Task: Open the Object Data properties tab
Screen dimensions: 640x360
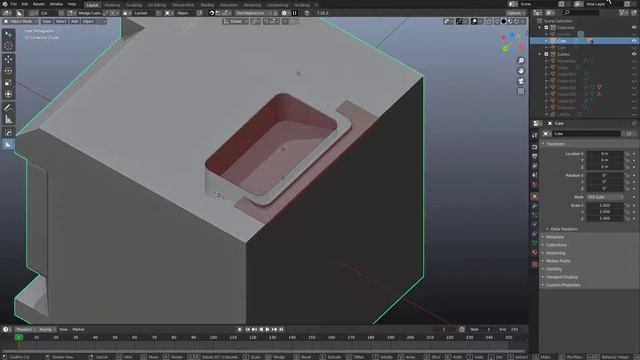Action: point(534,243)
